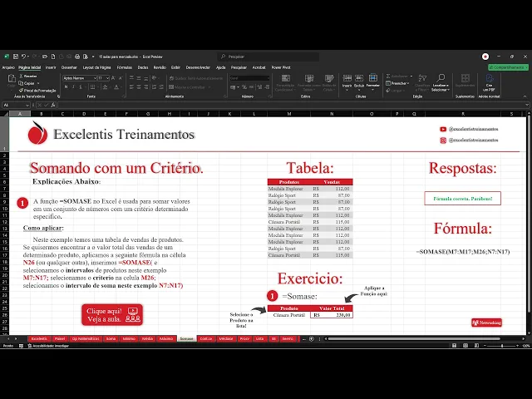Click the Borders icon in the Fonte group
This screenshot has width=532, height=399.
pos(92,87)
